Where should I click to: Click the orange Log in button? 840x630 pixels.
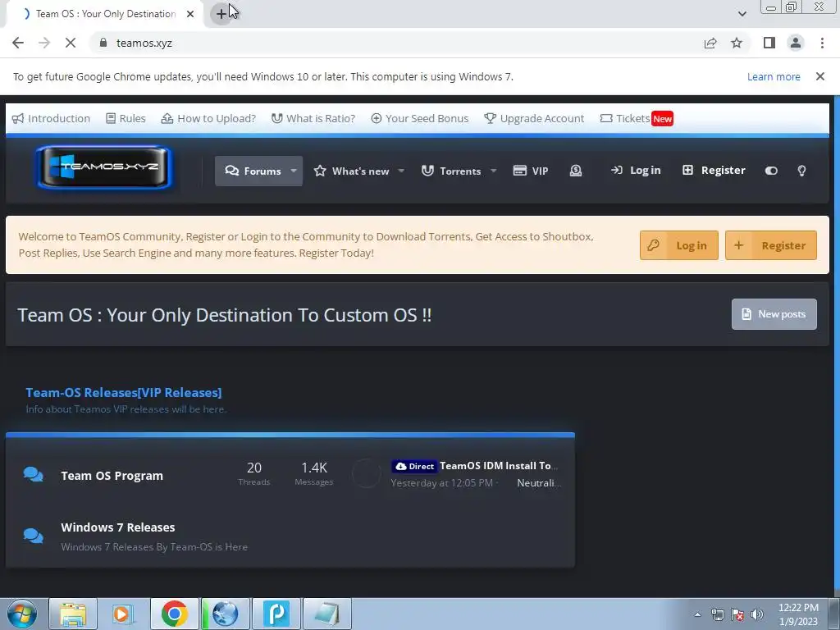(678, 245)
